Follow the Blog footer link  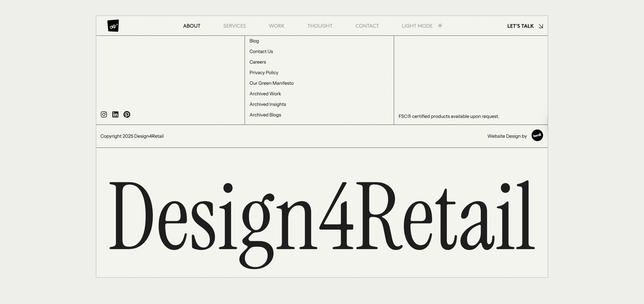[x=254, y=41]
